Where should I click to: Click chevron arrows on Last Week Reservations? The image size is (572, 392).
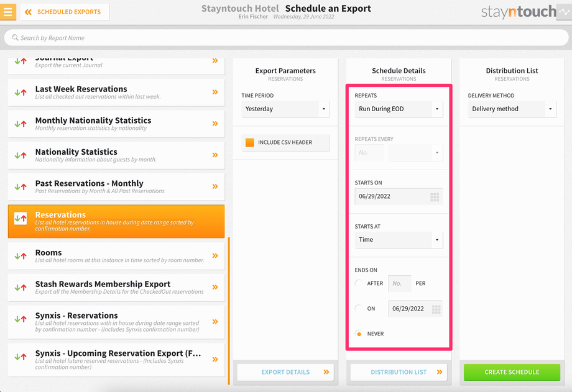tap(215, 93)
